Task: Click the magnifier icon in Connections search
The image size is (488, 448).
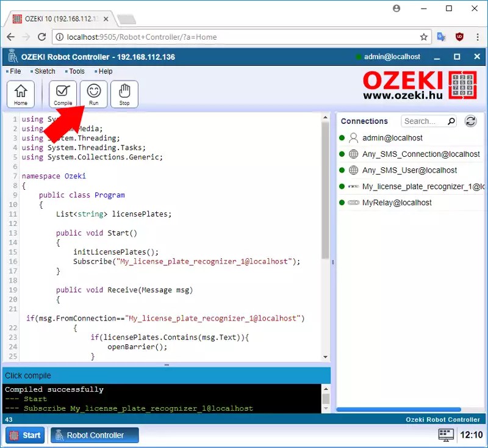Action: (x=451, y=121)
